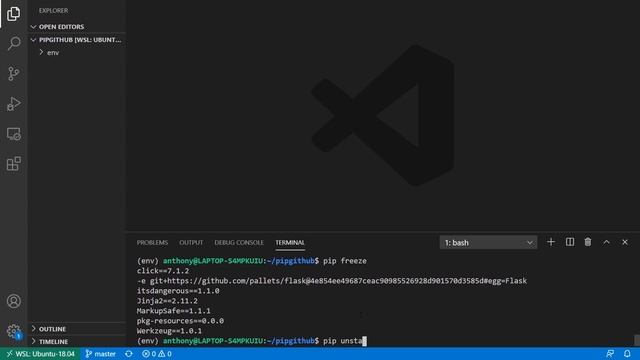Open the feedback icon in status bar
640x360 pixels.
[x=610, y=354]
